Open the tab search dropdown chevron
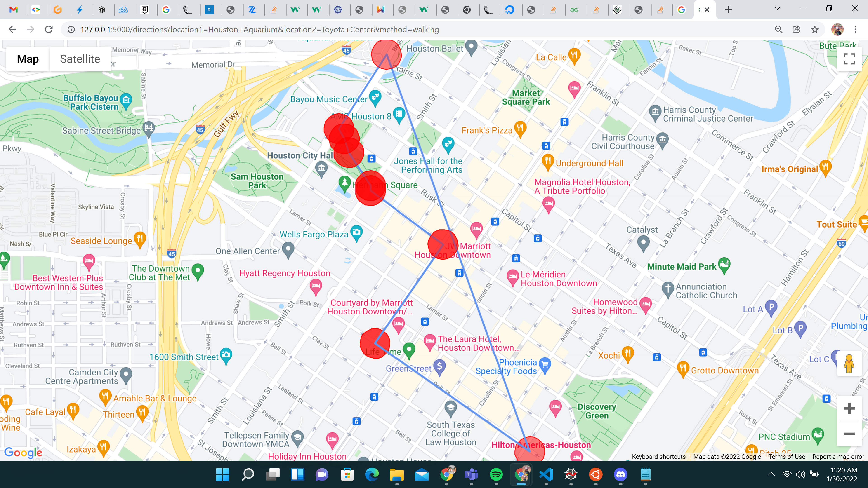Screen dimensions: 868x488 tap(777, 9)
